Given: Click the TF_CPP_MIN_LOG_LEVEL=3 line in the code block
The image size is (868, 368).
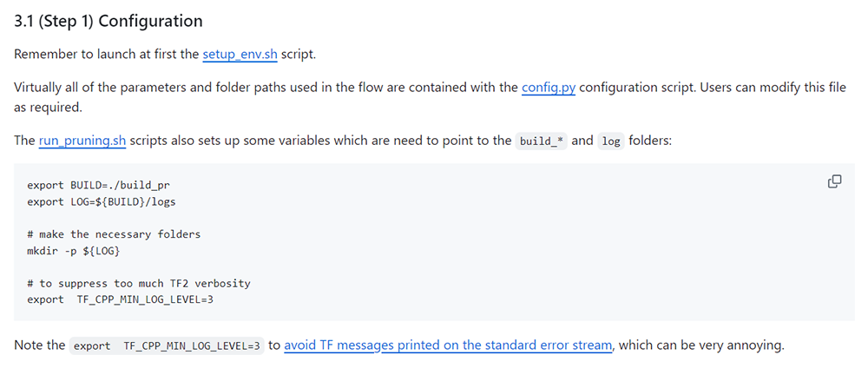Looking at the screenshot, I should pyautogui.click(x=120, y=299).
